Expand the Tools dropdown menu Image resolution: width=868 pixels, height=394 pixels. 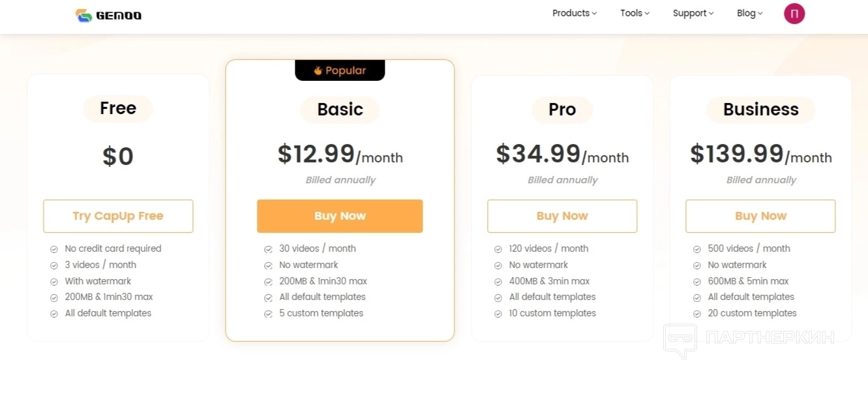point(635,13)
